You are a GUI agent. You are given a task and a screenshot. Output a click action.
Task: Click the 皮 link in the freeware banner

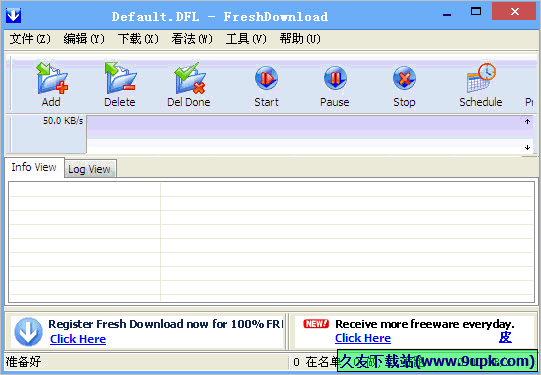point(505,337)
